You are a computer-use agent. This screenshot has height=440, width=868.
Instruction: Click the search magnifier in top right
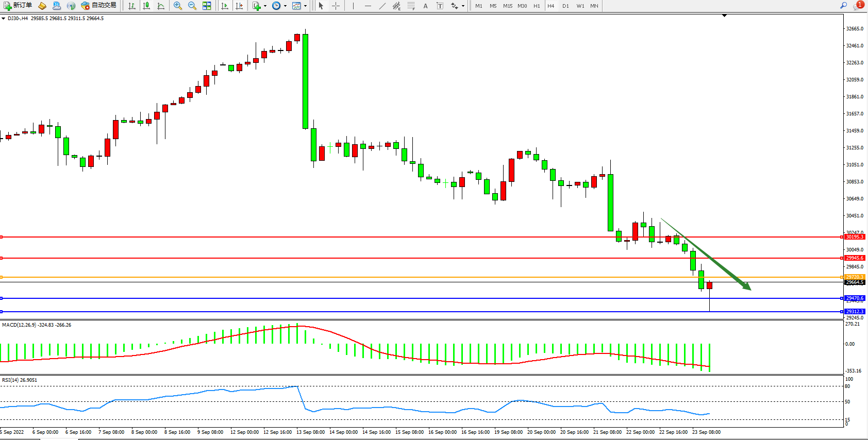tap(843, 6)
